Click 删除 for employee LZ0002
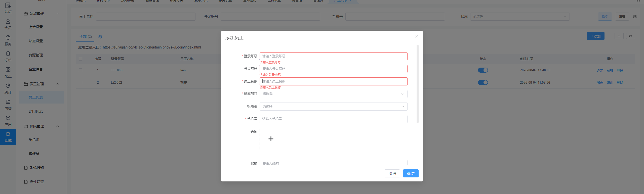 pos(620,83)
